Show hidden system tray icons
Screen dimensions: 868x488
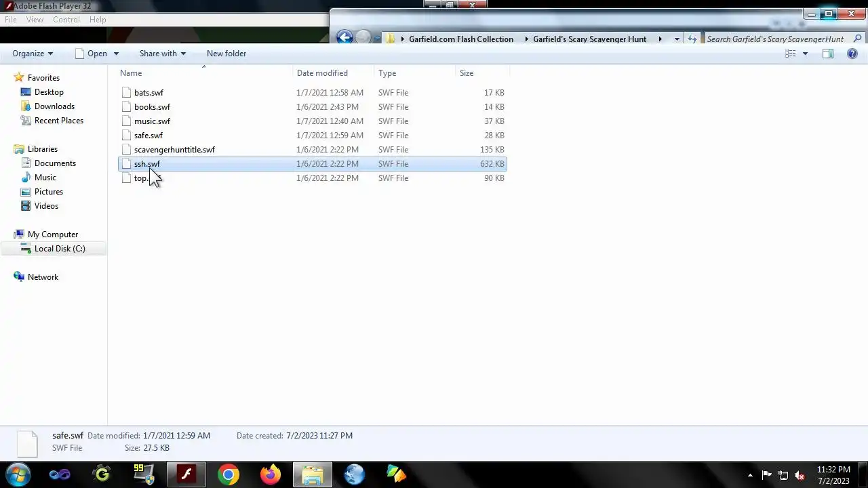(750, 475)
